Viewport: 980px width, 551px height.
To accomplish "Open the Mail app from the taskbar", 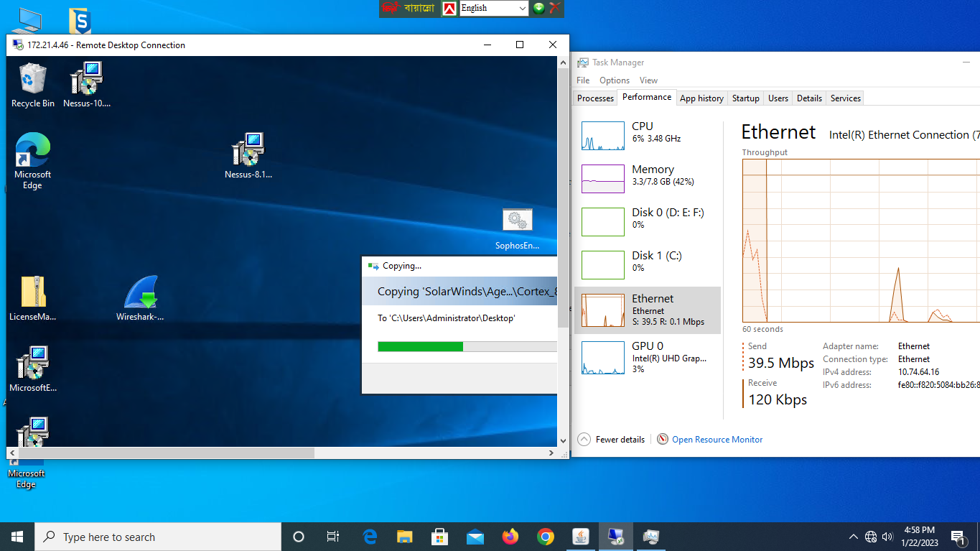I will pos(475,537).
